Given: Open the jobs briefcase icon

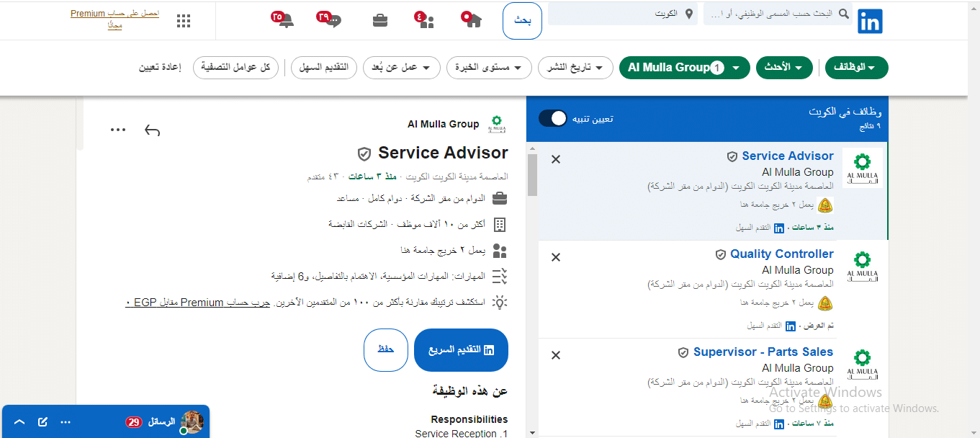Looking at the screenshot, I should click(x=380, y=20).
